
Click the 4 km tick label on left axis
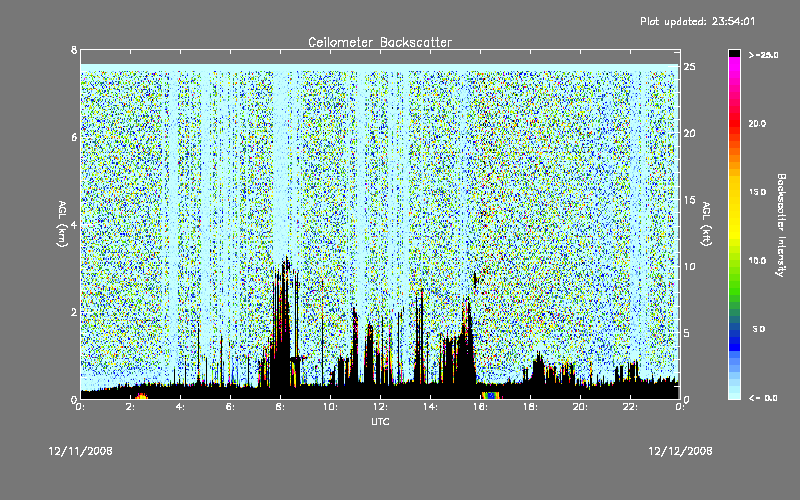pos(74,224)
